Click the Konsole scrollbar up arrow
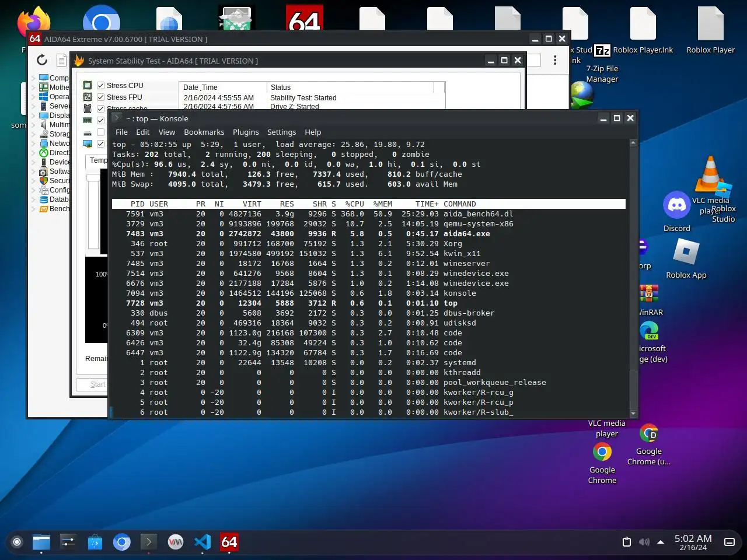Image resolution: width=747 pixels, height=560 pixels. click(x=633, y=143)
